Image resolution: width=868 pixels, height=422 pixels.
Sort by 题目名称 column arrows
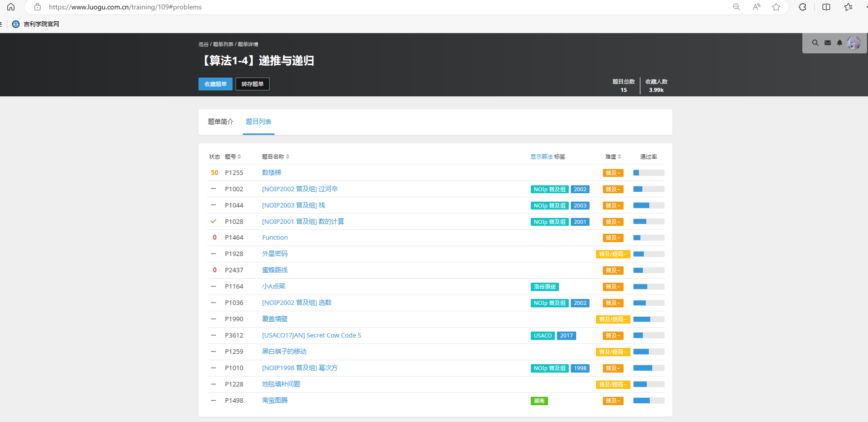pos(287,157)
